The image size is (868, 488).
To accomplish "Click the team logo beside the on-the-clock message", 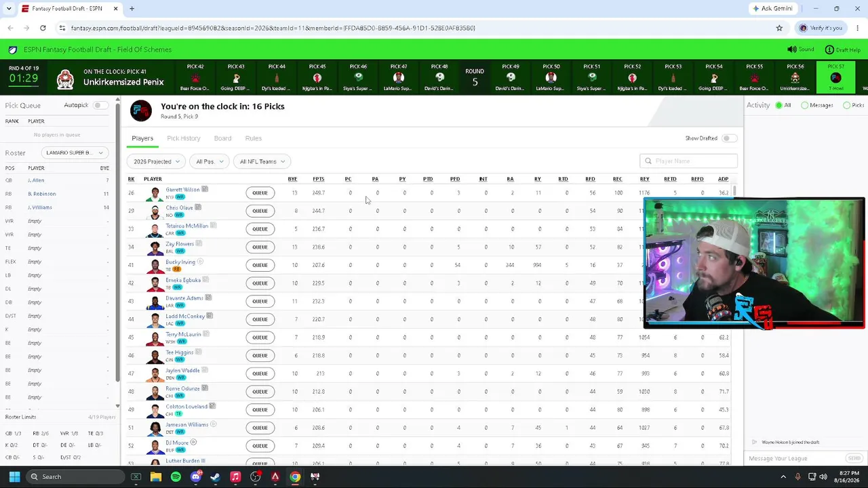I will 141,110.
